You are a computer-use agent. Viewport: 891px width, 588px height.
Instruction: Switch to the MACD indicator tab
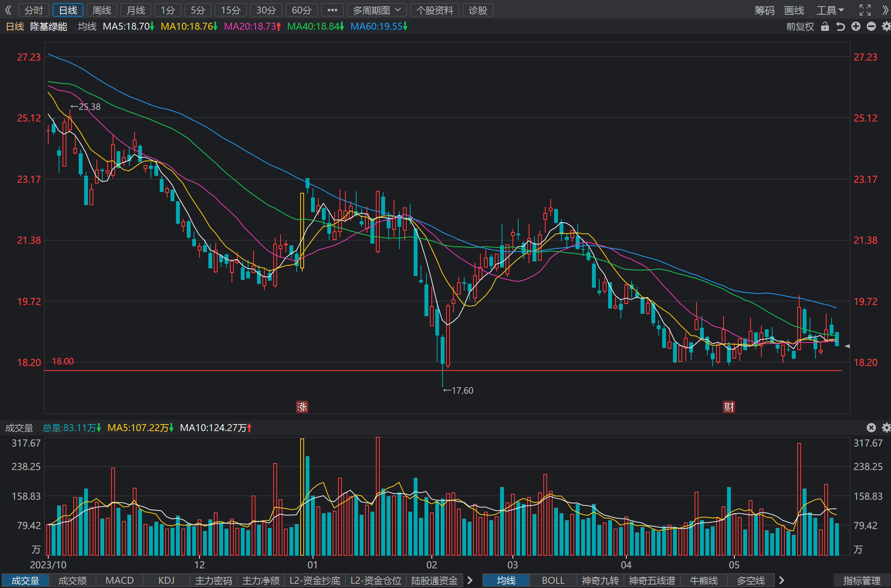[120, 580]
